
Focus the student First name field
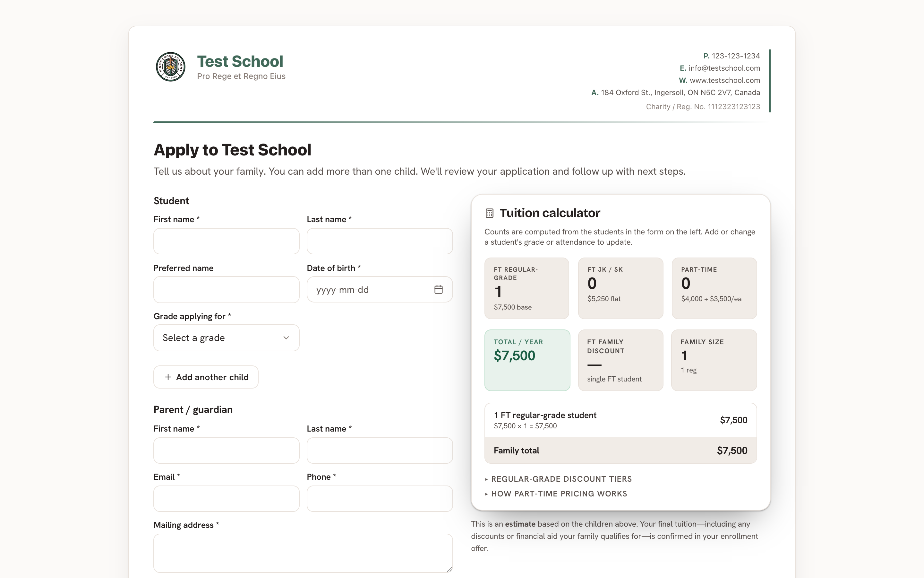tap(227, 241)
